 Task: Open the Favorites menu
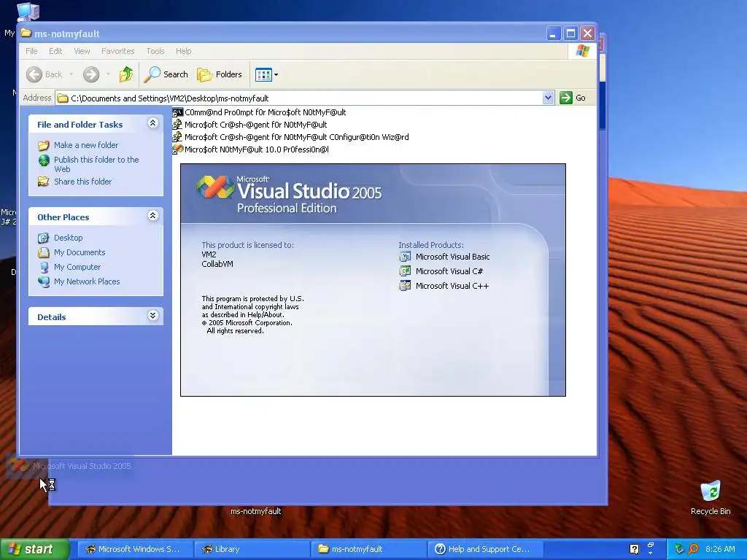click(x=117, y=51)
